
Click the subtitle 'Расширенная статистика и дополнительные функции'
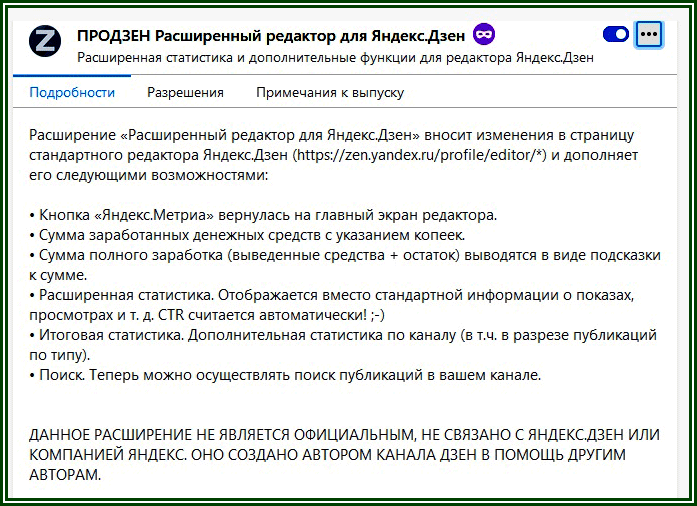(336, 58)
